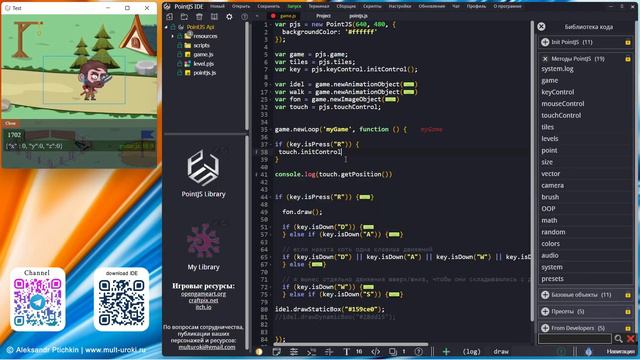
Task: Click the copy squares icon in bottom bar
Action: click(x=393, y=351)
